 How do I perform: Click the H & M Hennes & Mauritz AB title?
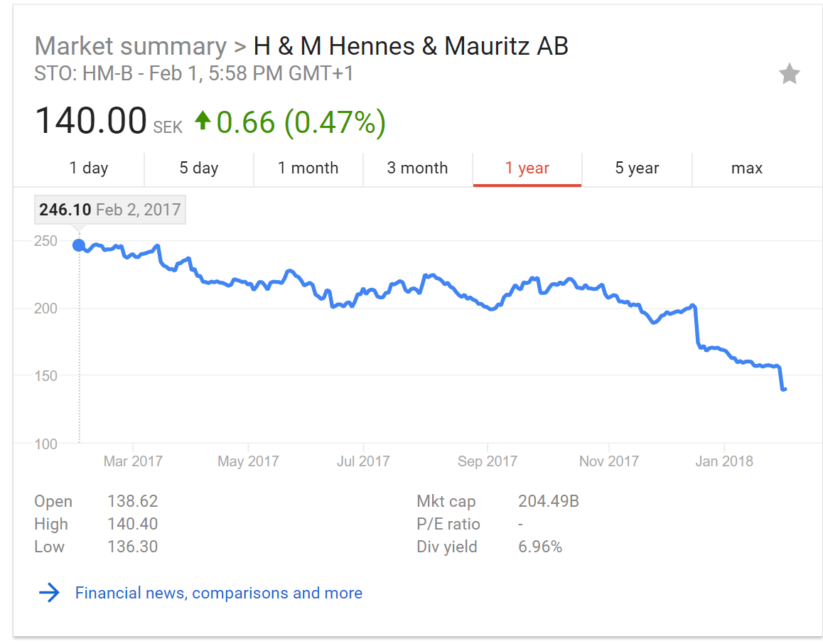[x=411, y=46]
